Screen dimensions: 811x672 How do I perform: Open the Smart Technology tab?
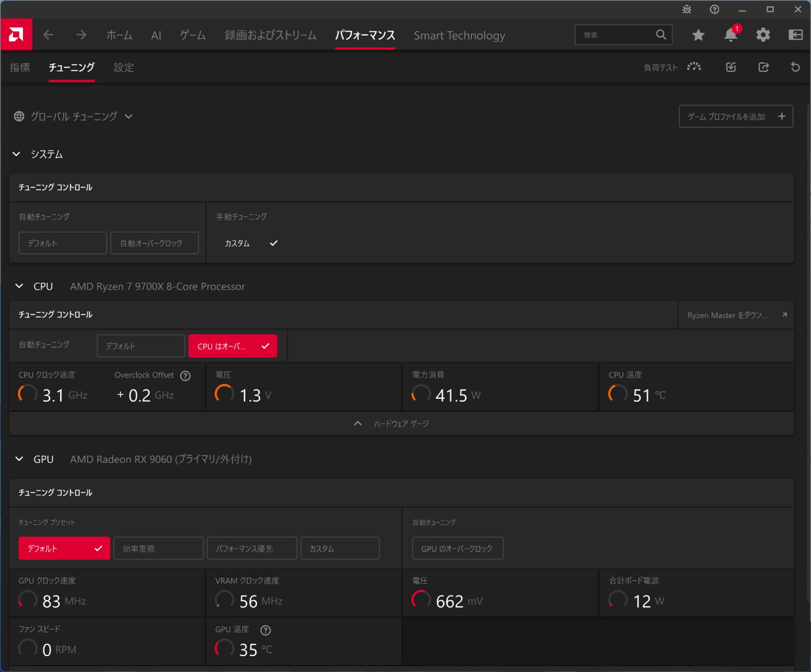(x=460, y=35)
